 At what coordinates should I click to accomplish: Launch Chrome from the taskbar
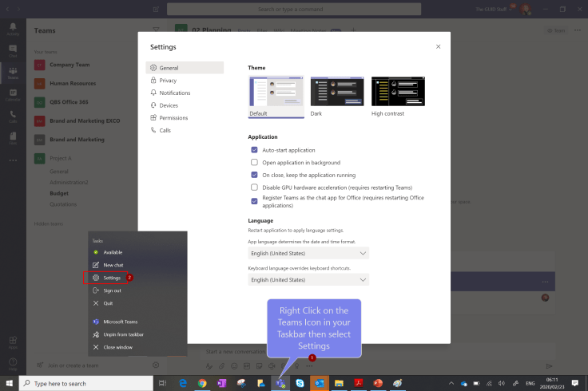[x=202, y=383]
